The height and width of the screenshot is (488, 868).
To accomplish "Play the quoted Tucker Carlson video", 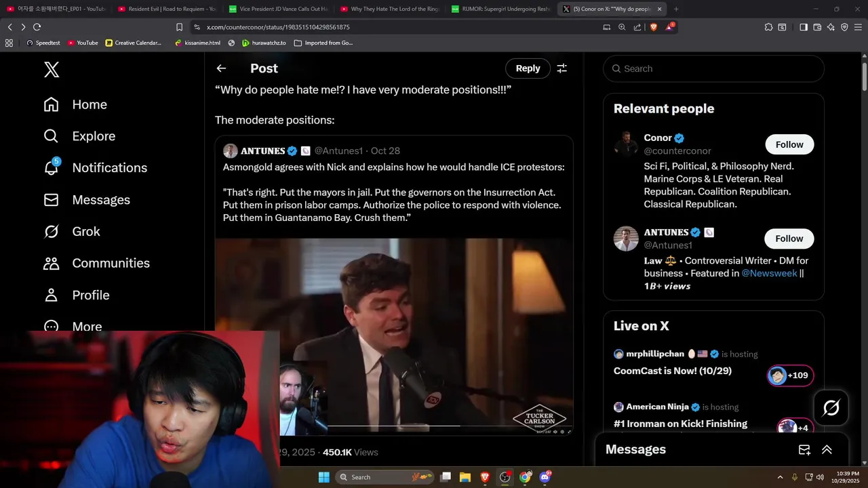I will [x=394, y=335].
